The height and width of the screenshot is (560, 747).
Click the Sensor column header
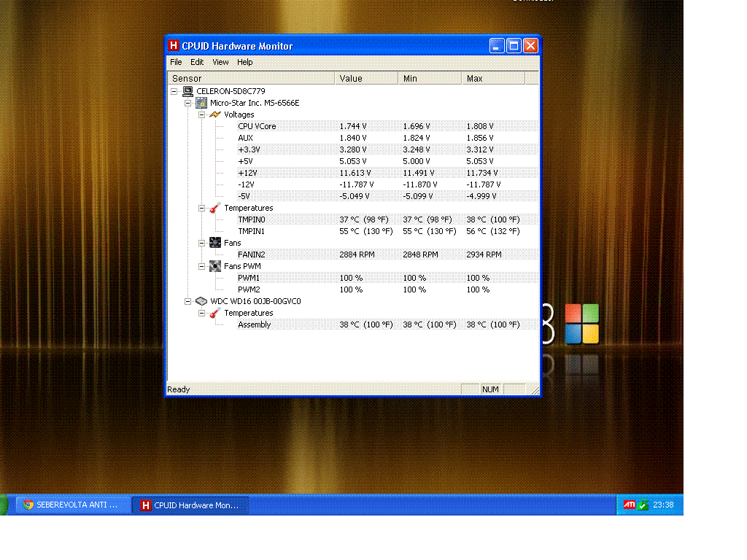click(x=251, y=79)
